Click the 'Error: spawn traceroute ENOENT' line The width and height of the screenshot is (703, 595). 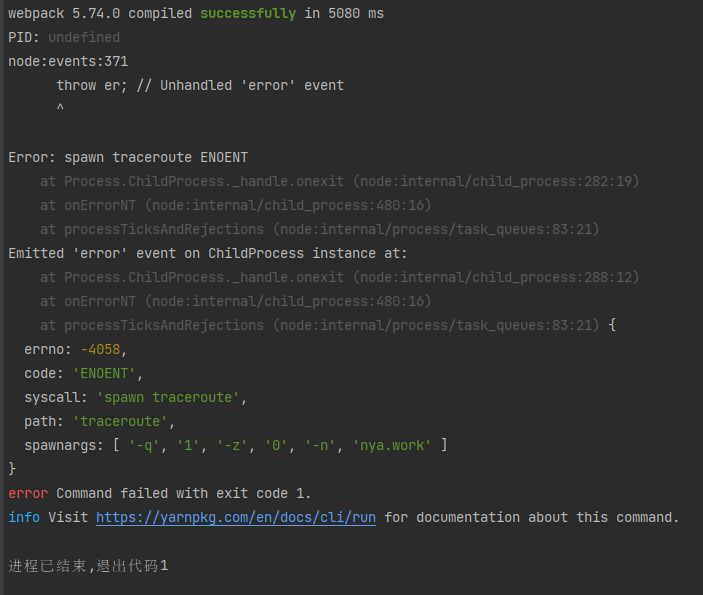(x=128, y=157)
